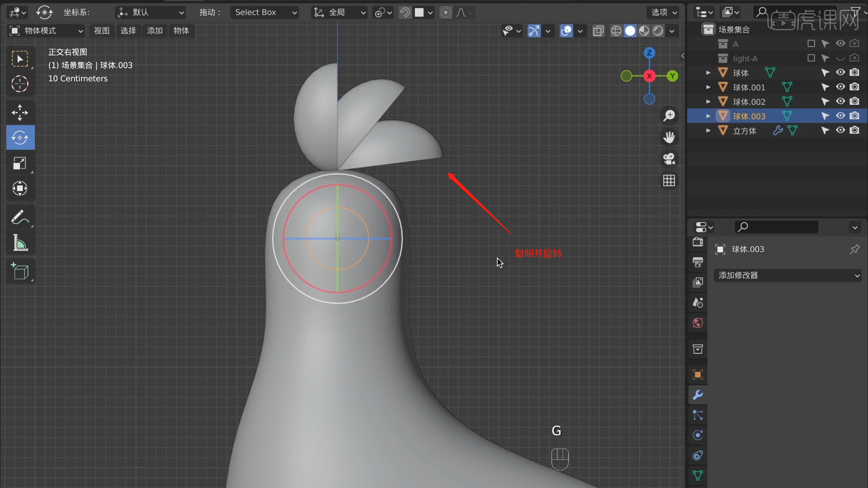The width and height of the screenshot is (868, 488).
Task: Select the Move tool in toolbar
Action: tap(20, 113)
